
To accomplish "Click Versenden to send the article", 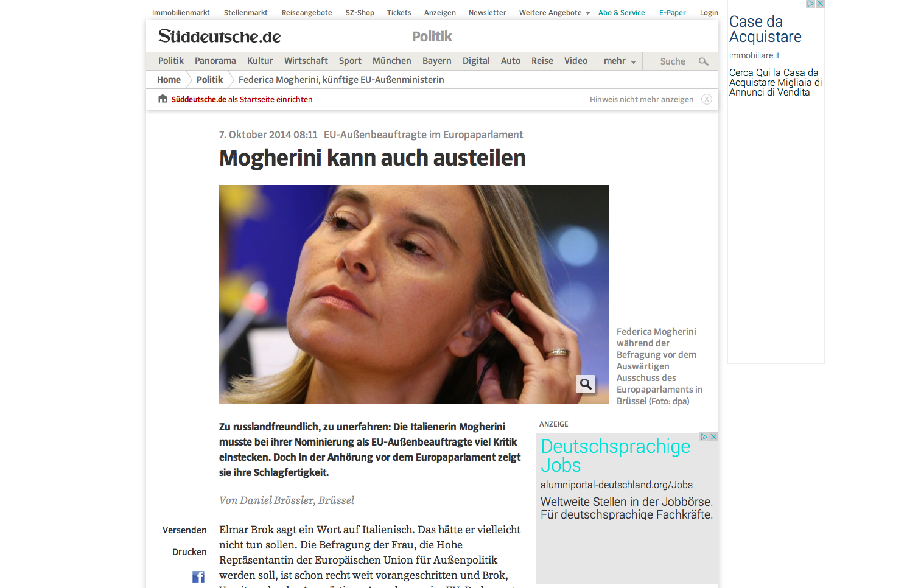I will pos(184,530).
